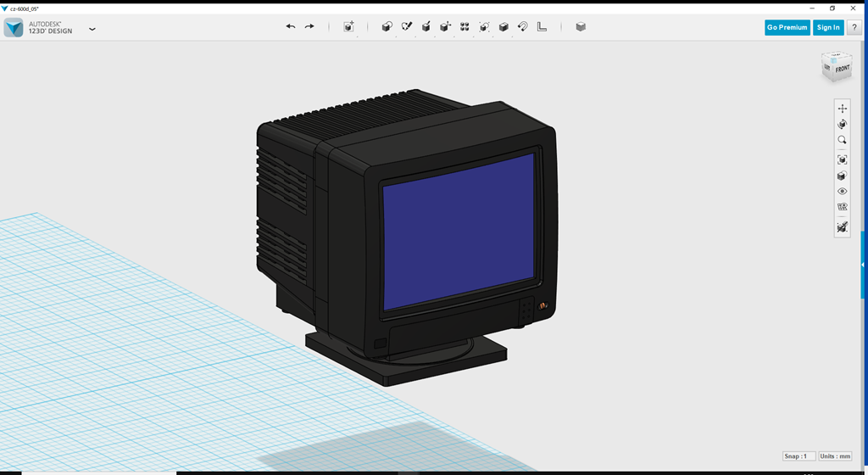Click the Sign In button

pyautogui.click(x=828, y=27)
